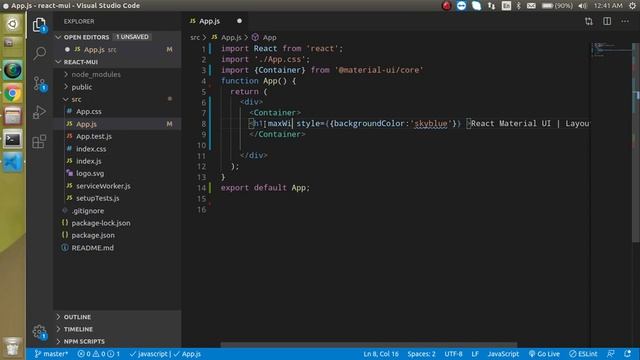
Task: Click the compare changes icon in editor toolbar
Action: tap(589, 21)
